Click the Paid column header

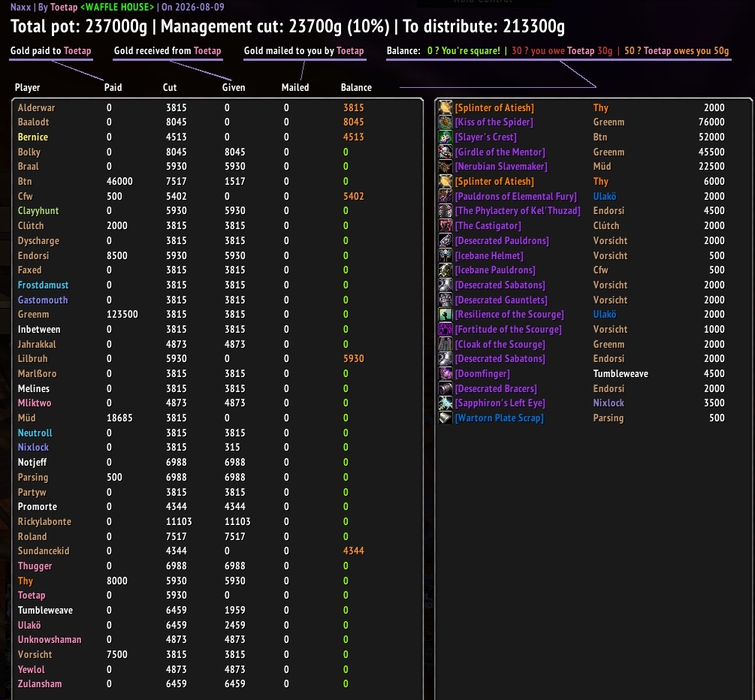pyautogui.click(x=113, y=88)
